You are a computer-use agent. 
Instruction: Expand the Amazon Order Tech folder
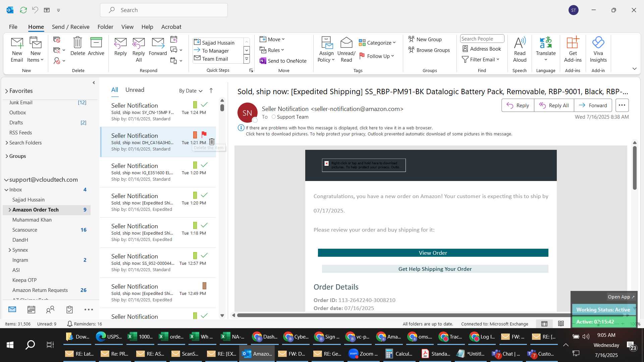coord(9,210)
